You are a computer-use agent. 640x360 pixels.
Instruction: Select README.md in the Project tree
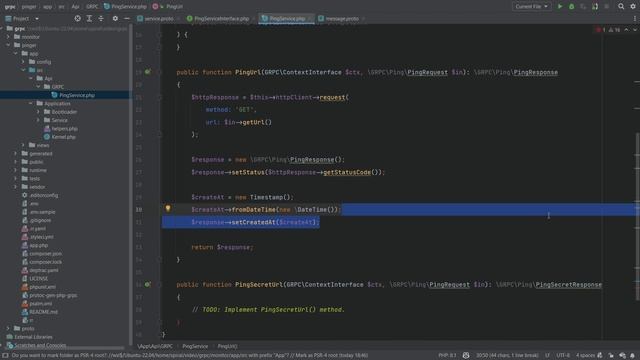click(43, 311)
